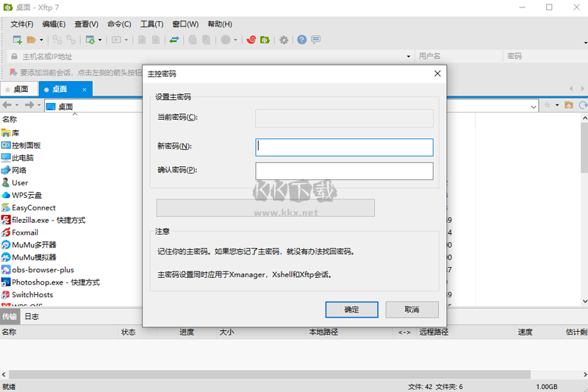The height and width of the screenshot is (392, 588).
Task: Expand the dropdown next to the play icon
Action: pos(126,40)
